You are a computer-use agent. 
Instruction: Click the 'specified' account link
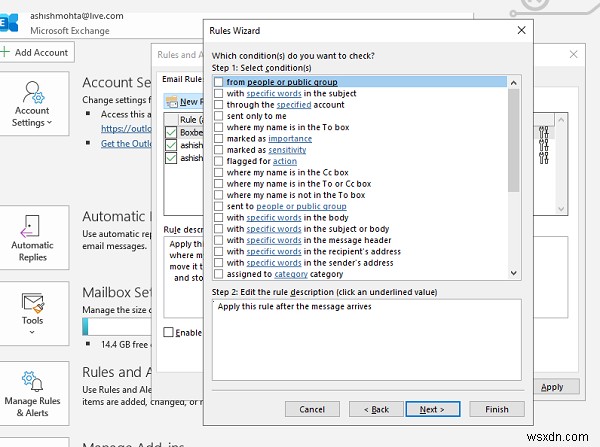(x=294, y=104)
